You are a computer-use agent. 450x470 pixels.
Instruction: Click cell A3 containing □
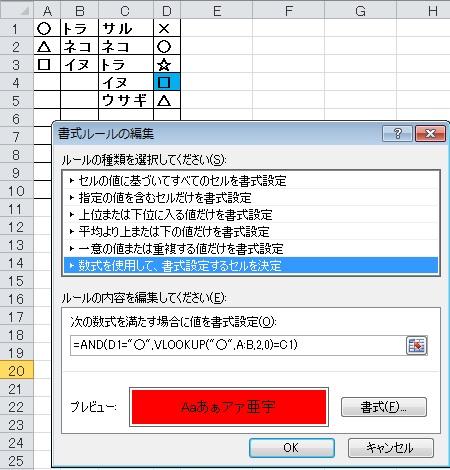click(47, 64)
